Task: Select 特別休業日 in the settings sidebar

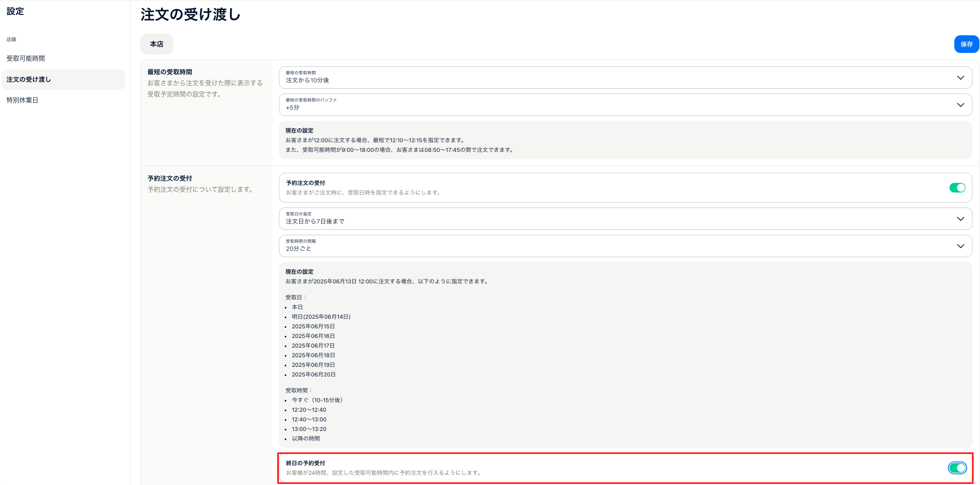Action: 22,101
